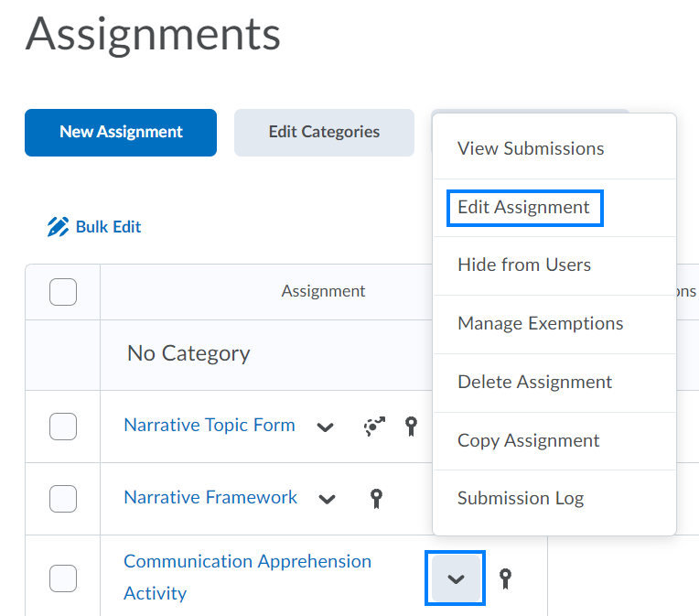Click the Edit Categories button
This screenshot has height=616, width=699.
(x=324, y=132)
